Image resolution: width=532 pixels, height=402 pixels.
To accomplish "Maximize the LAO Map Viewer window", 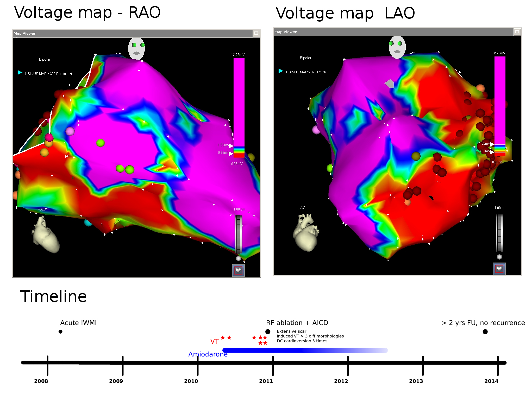I will (517, 32).
